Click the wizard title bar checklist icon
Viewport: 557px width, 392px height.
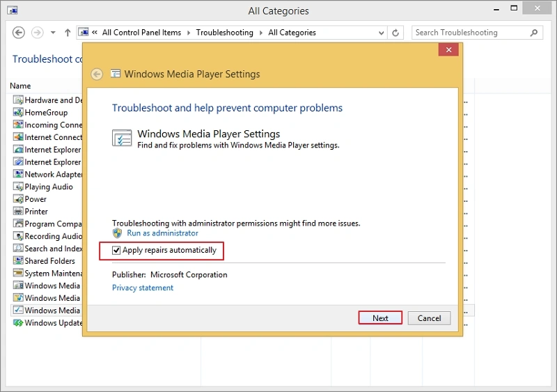click(116, 74)
